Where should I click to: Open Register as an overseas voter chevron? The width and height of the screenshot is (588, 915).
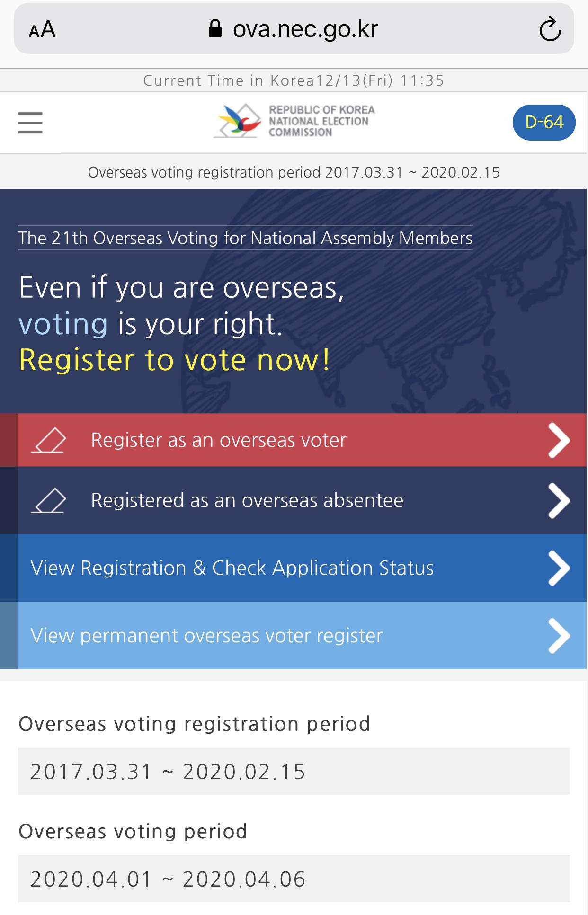559,440
